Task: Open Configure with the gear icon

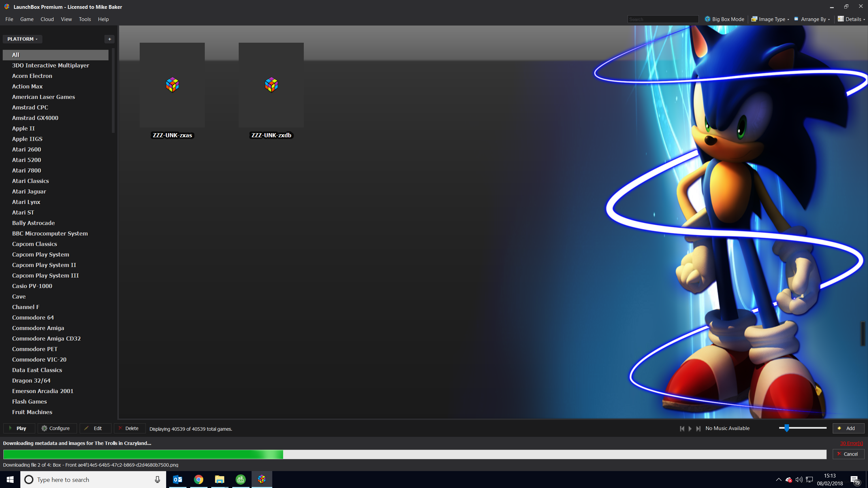Action: point(57,428)
